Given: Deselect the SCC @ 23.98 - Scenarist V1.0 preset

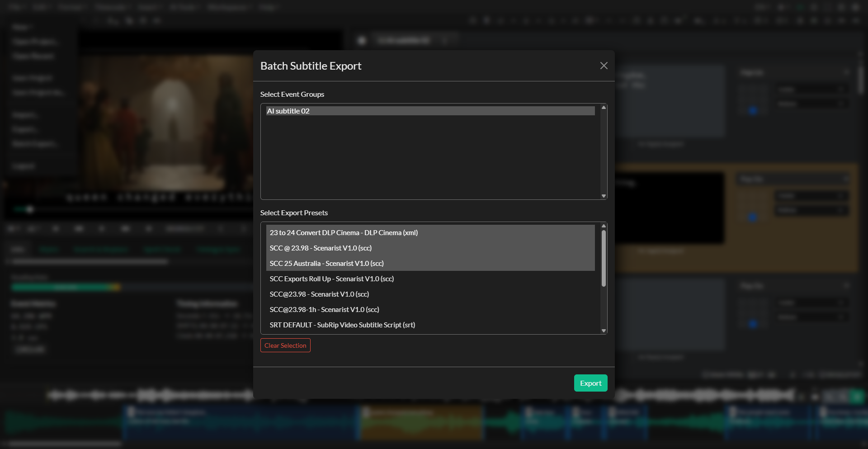Looking at the screenshot, I should [407, 248].
